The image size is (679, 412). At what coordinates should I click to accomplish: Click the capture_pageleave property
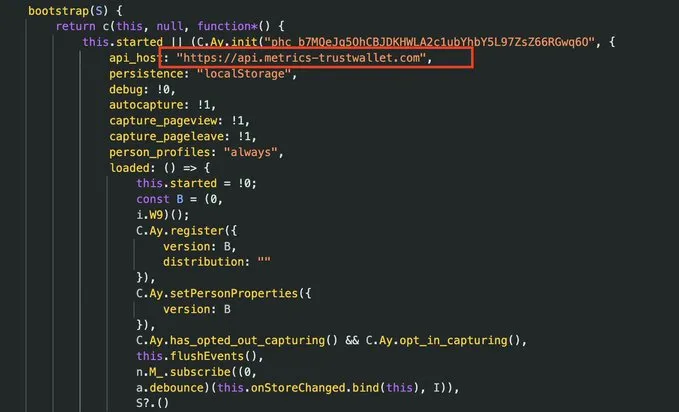(166, 136)
